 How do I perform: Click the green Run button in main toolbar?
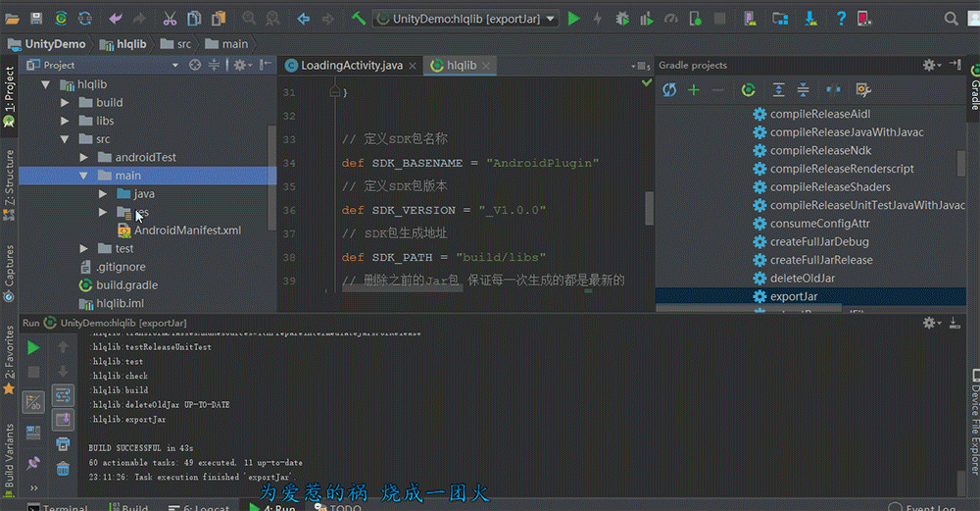pyautogui.click(x=574, y=18)
